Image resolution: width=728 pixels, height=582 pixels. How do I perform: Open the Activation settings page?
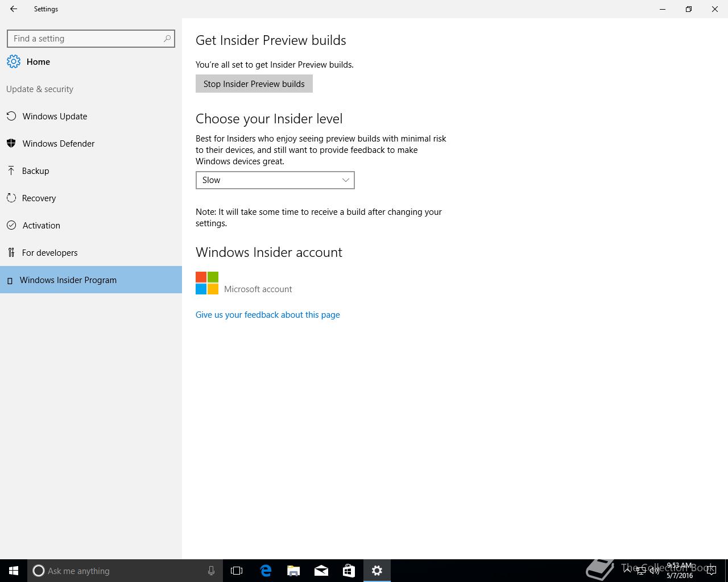point(91,226)
